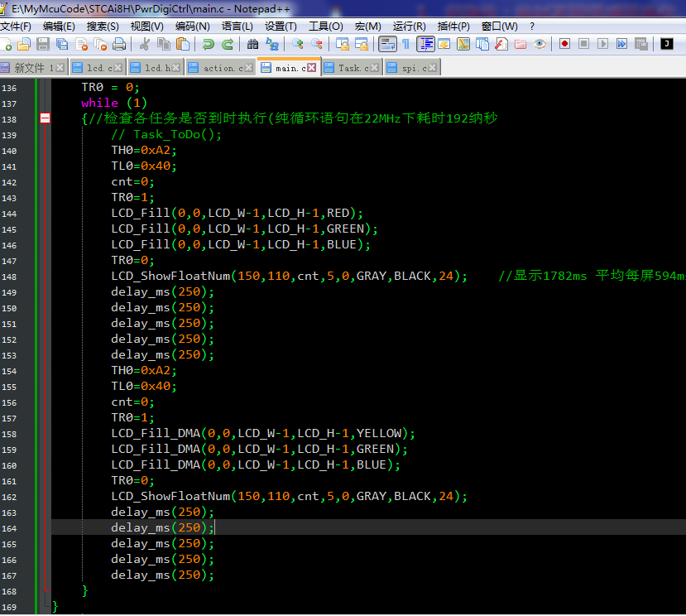Click the Undo arrow icon
Image resolution: width=686 pixels, height=616 pixels.
coord(208,44)
